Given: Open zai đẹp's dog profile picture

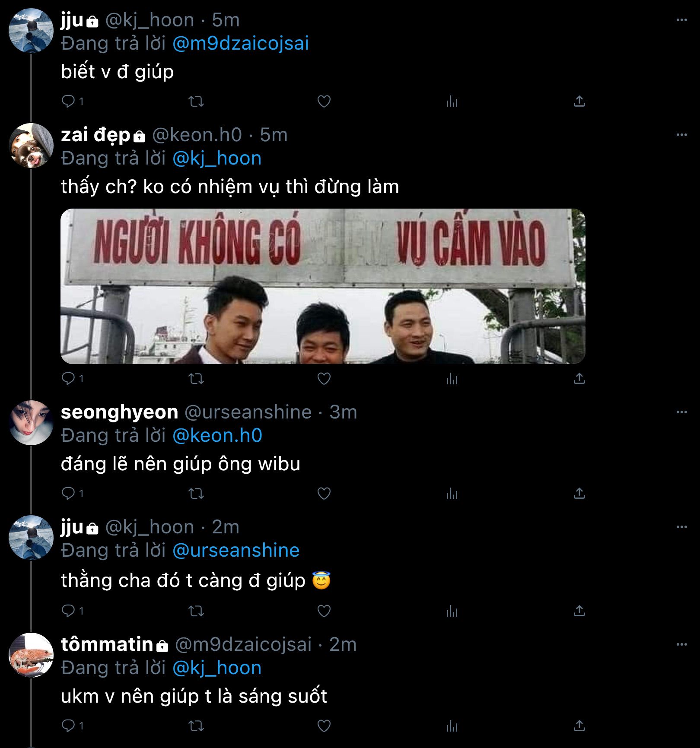Looking at the screenshot, I should point(31,146).
